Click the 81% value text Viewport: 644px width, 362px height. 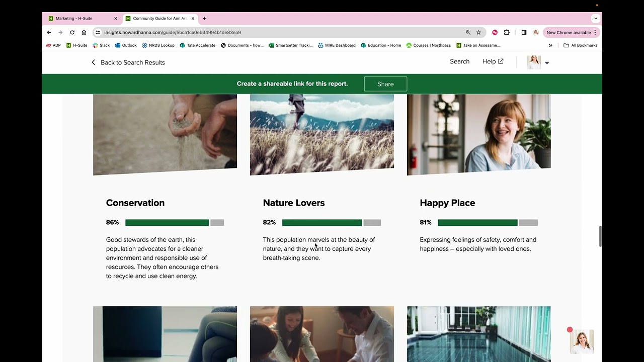pyautogui.click(x=426, y=222)
